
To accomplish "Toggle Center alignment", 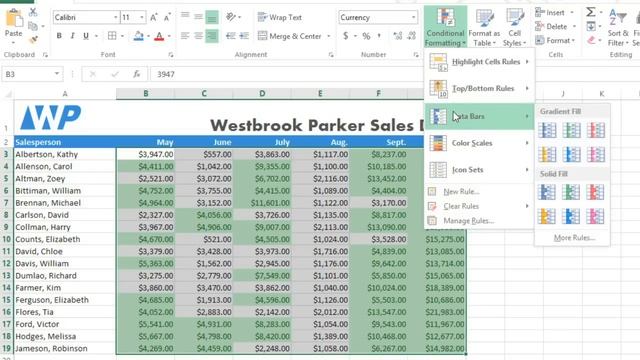I will tap(198, 36).
